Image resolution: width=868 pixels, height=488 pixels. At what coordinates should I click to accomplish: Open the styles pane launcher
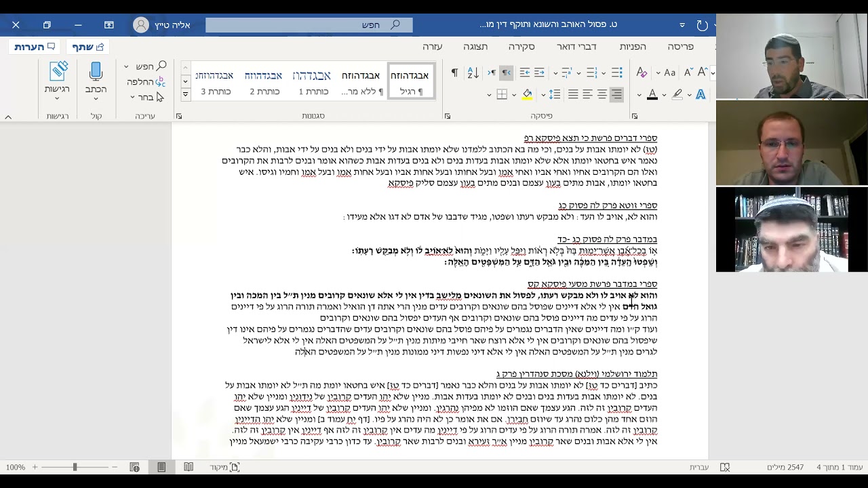pos(179,117)
